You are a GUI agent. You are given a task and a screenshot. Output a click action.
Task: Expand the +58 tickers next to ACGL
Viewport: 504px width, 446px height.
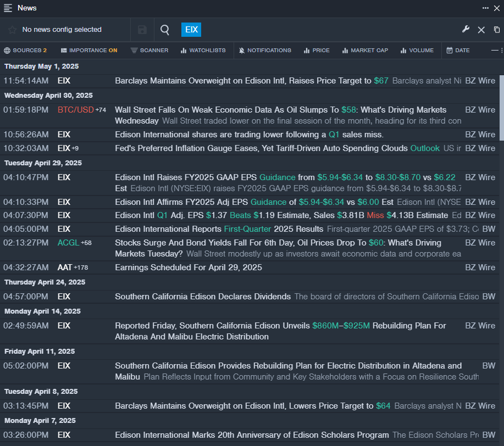pyautogui.click(x=86, y=243)
